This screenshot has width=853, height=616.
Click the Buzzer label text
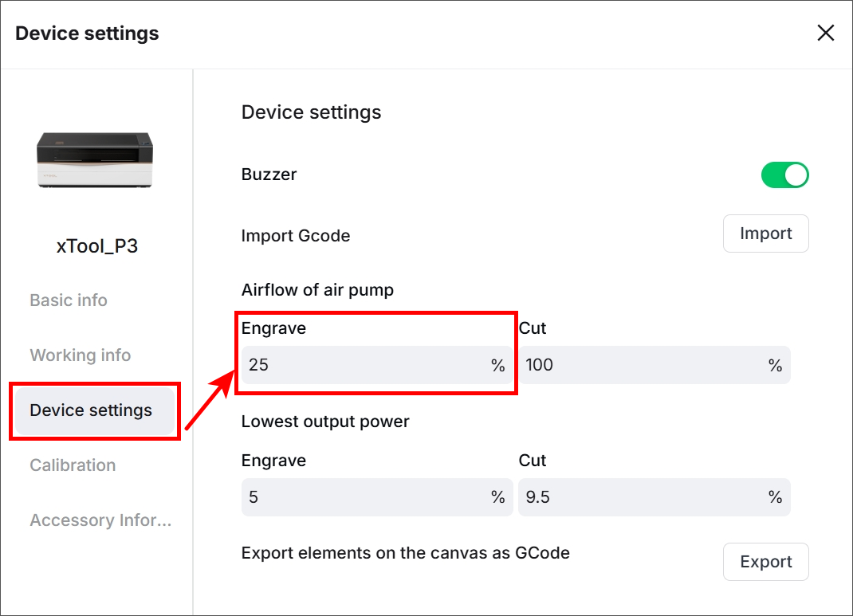point(269,175)
